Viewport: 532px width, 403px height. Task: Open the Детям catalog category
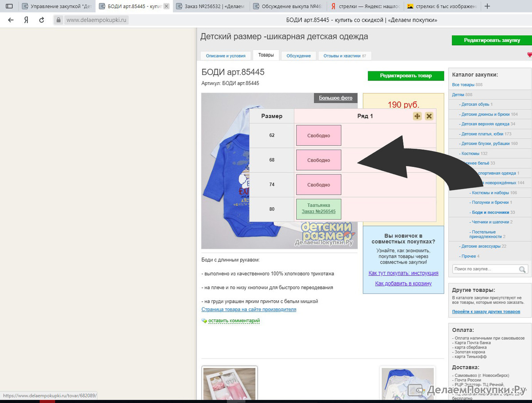pyautogui.click(x=458, y=95)
